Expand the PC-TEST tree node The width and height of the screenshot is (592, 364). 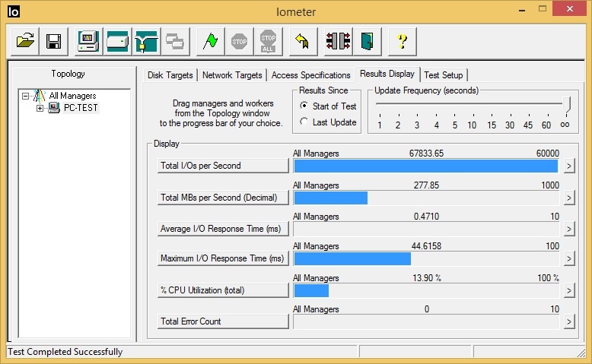click(40, 108)
